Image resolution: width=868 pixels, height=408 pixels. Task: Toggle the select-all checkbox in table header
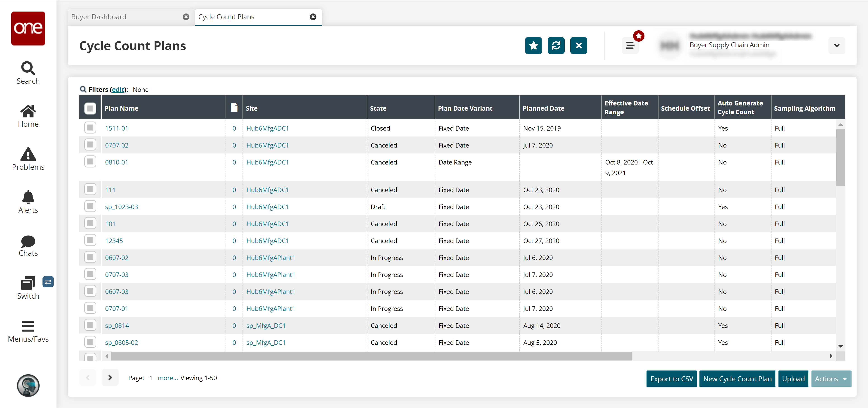[x=90, y=108]
